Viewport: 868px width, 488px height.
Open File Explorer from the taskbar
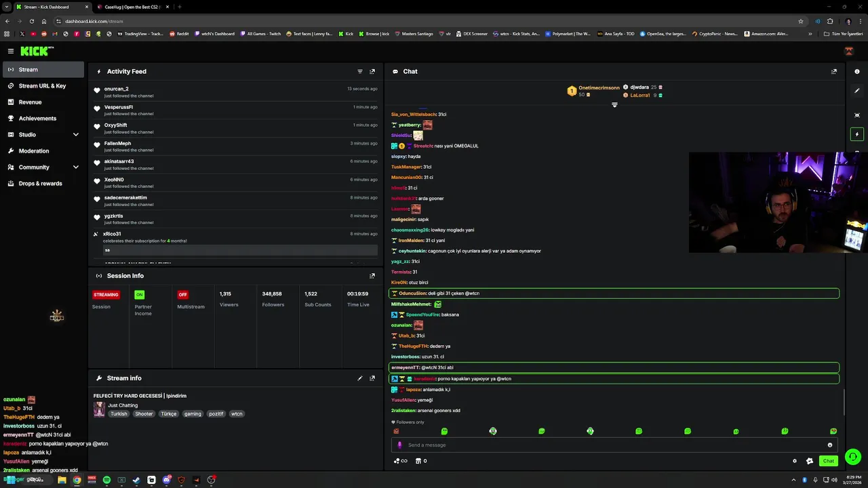62,480
